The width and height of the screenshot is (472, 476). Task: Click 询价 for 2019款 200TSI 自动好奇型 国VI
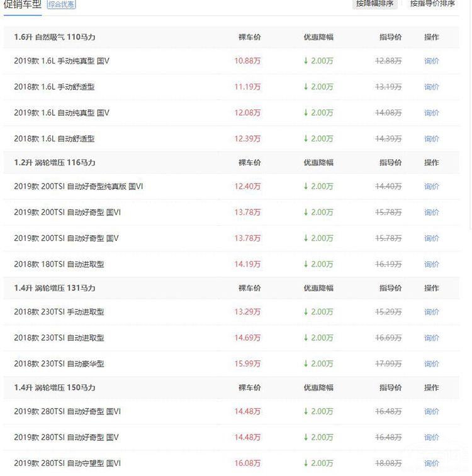tap(432, 213)
